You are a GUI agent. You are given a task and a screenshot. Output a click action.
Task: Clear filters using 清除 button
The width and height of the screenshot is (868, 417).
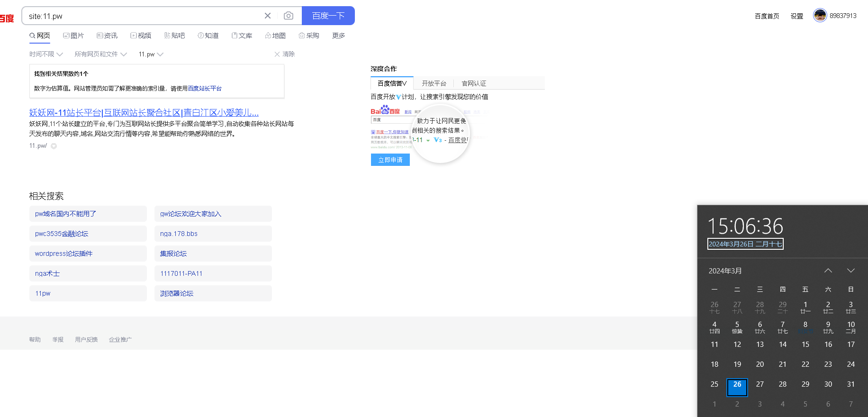tap(284, 54)
